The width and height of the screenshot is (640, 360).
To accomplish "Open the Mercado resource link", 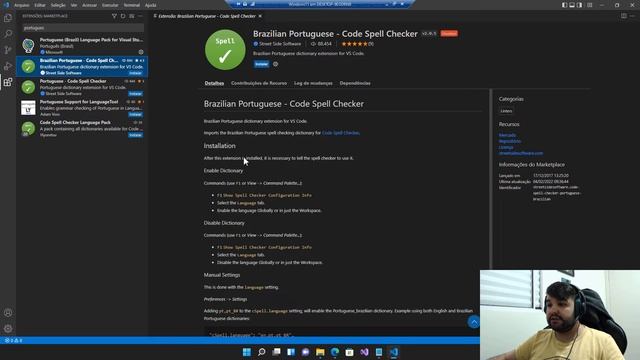I will coord(507,135).
